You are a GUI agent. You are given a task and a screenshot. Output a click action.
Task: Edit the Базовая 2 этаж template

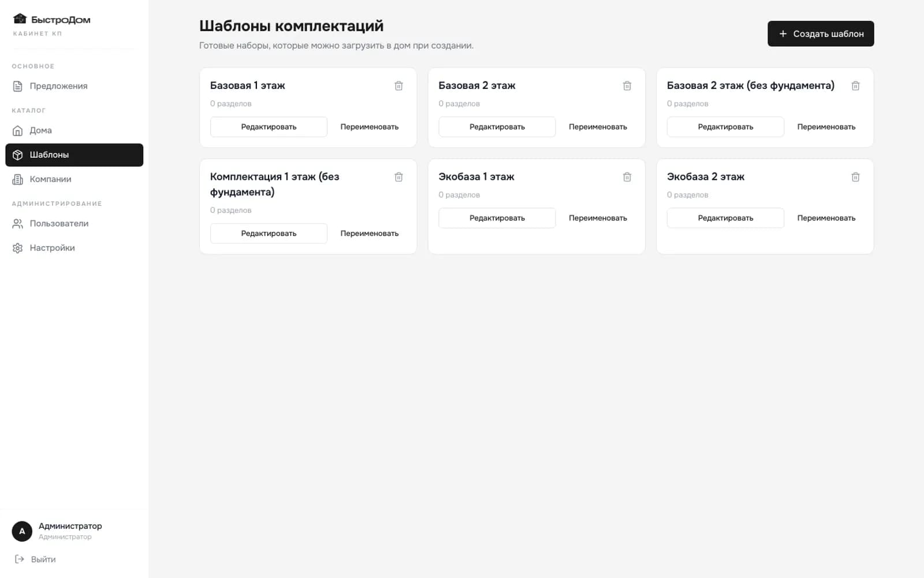(497, 127)
